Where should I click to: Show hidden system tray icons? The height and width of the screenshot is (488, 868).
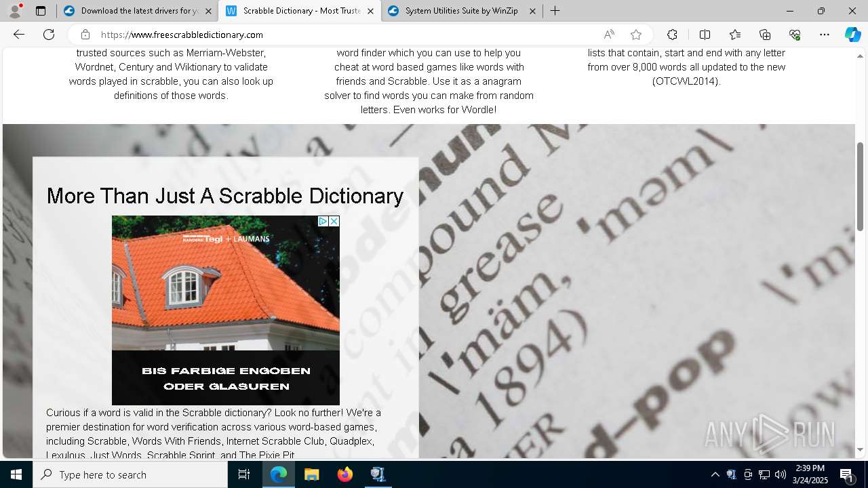(715, 474)
